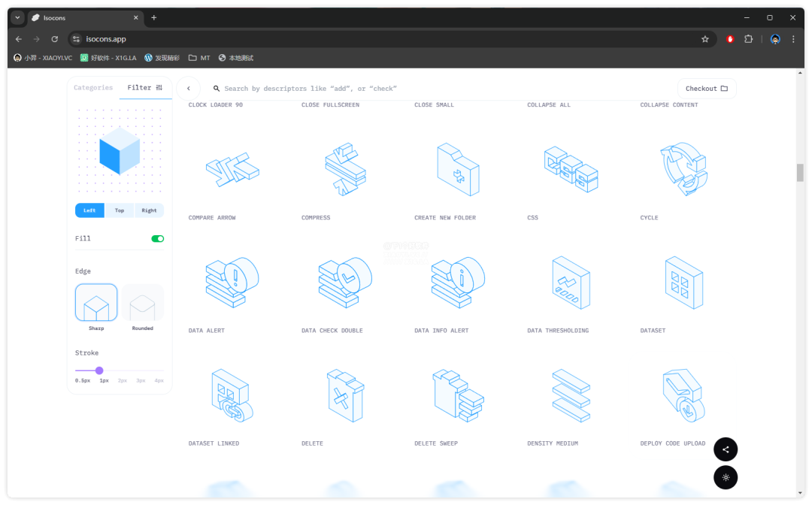Select the Compare Arrow icon

[x=232, y=170]
